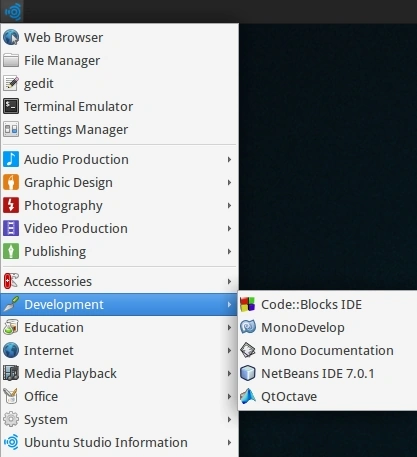Image resolution: width=417 pixels, height=457 pixels.
Task: Expand the Photography submenu arrow
Action: 229,205
